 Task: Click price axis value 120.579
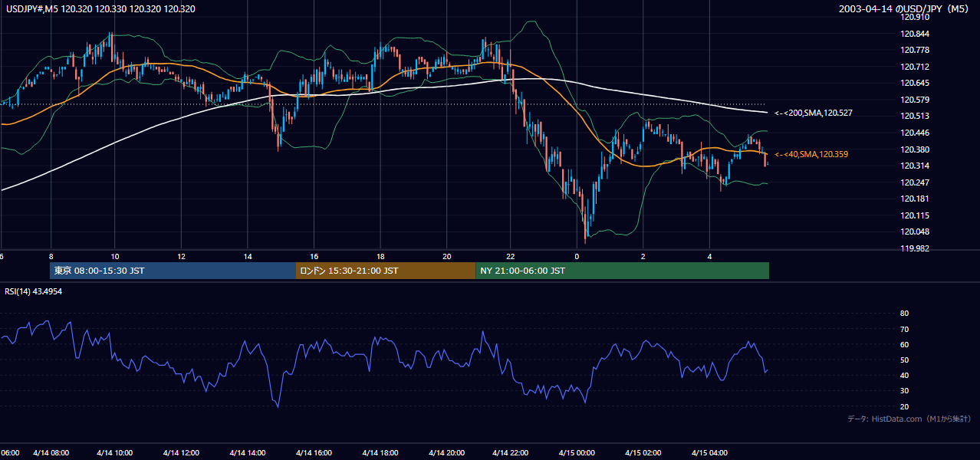click(916, 100)
